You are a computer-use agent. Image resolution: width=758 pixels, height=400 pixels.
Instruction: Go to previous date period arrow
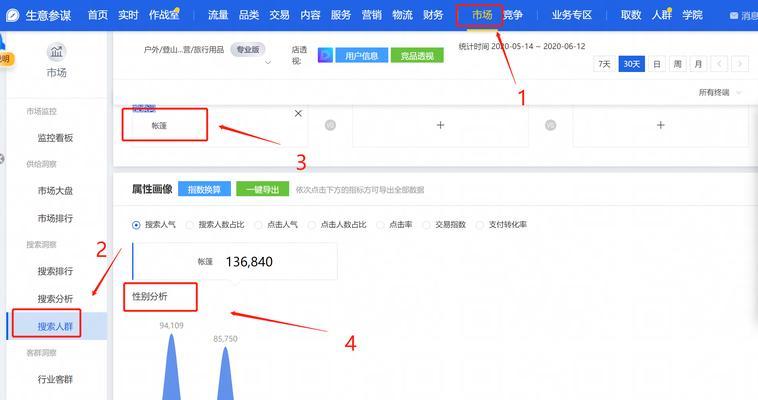(x=719, y=64)
